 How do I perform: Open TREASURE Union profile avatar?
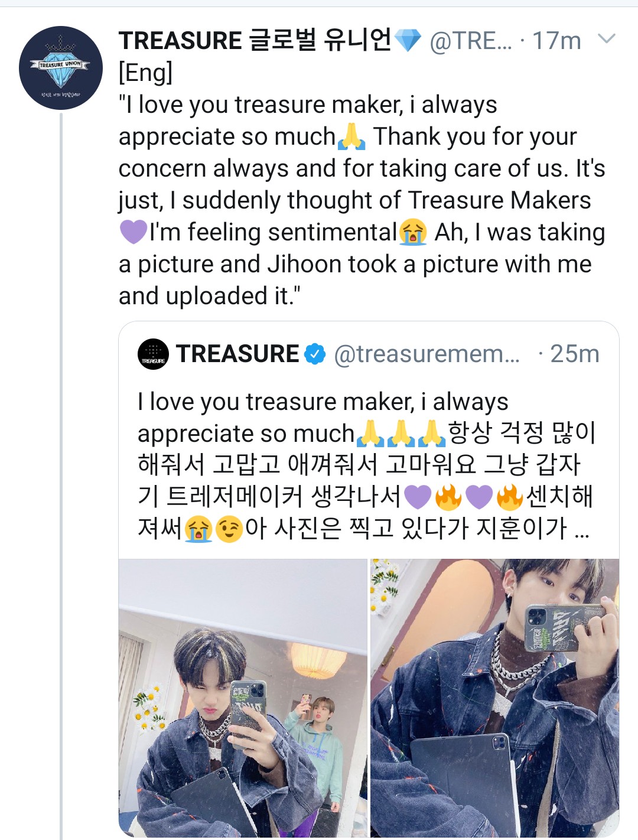point(61,68)
